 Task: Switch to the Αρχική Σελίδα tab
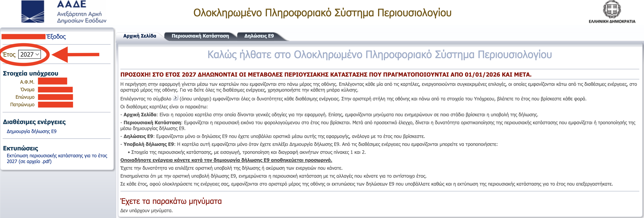139,36
